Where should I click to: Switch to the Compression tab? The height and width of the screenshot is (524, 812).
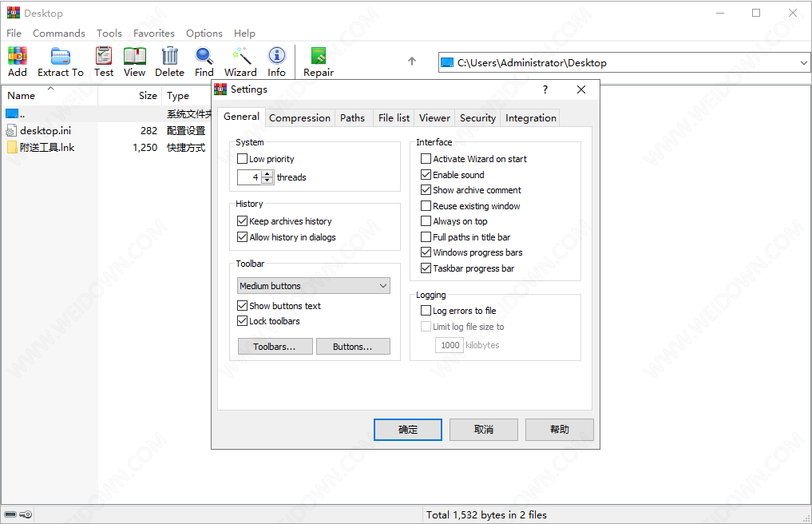(x=300, y=117)
